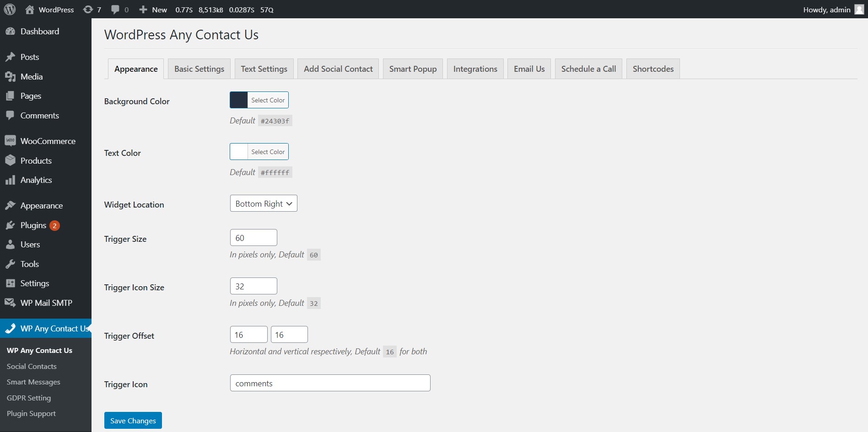Click the Settings sliders icon
The image size is (868, 432).
(x=10, y=283)
